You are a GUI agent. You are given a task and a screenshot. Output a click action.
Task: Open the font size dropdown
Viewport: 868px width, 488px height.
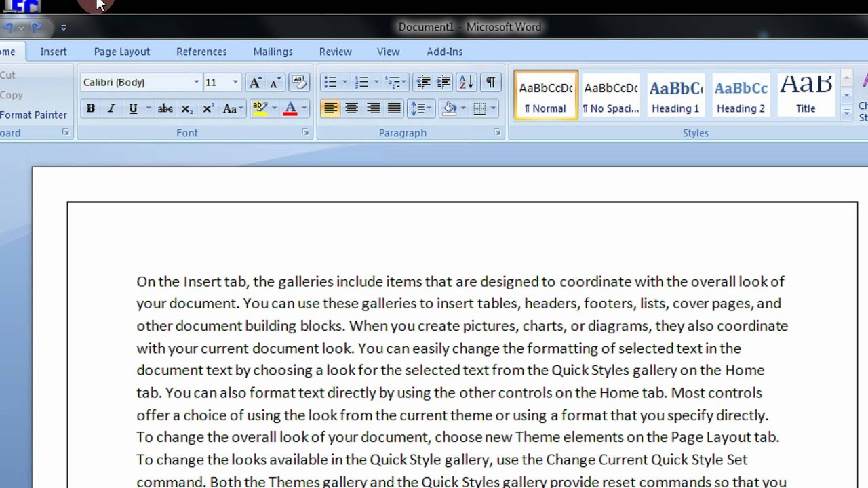[235, 82]
